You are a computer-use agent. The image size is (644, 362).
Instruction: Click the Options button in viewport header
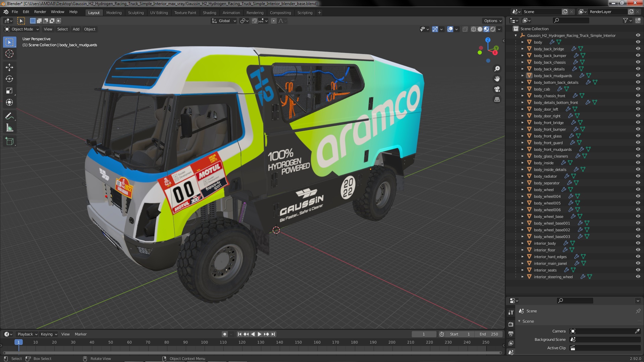click(492, 21)
